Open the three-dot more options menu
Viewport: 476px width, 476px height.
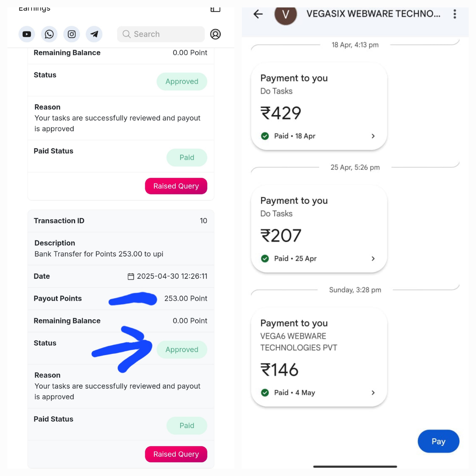(x=455, y=14)
